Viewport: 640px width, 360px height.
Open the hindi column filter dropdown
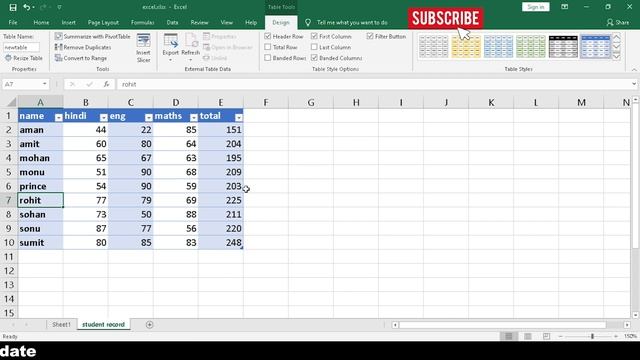tap(103, 118)
